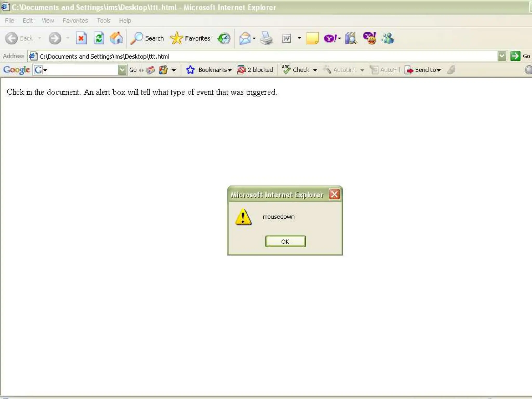
Task: Click the Print icon in toolbar
Action: [267, 38]
